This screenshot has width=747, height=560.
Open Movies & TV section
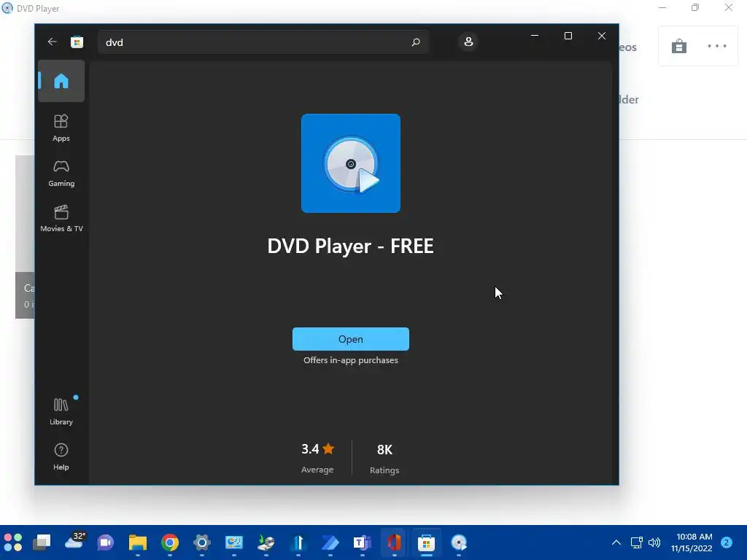(61, 218)
